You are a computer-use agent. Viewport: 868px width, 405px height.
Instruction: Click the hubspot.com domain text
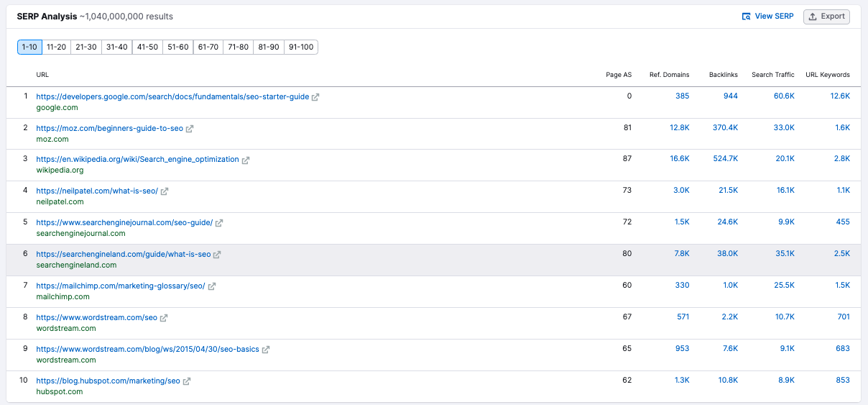60,392
